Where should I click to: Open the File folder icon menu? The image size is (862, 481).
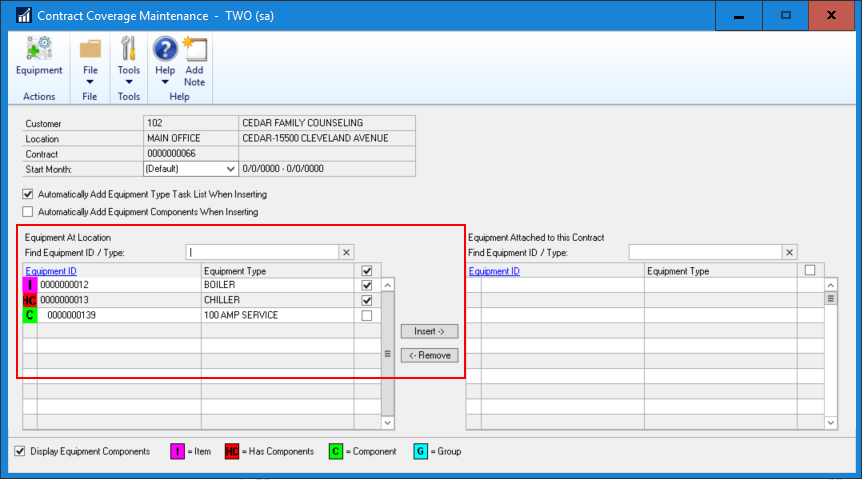[x=90, y=49]
